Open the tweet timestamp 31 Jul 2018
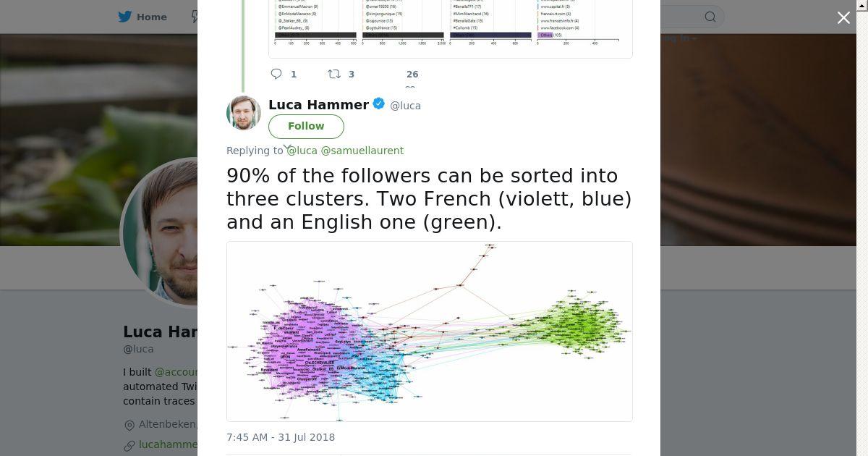Image resolution: width=868 pixels, height=456 pixels. [281, 437]
